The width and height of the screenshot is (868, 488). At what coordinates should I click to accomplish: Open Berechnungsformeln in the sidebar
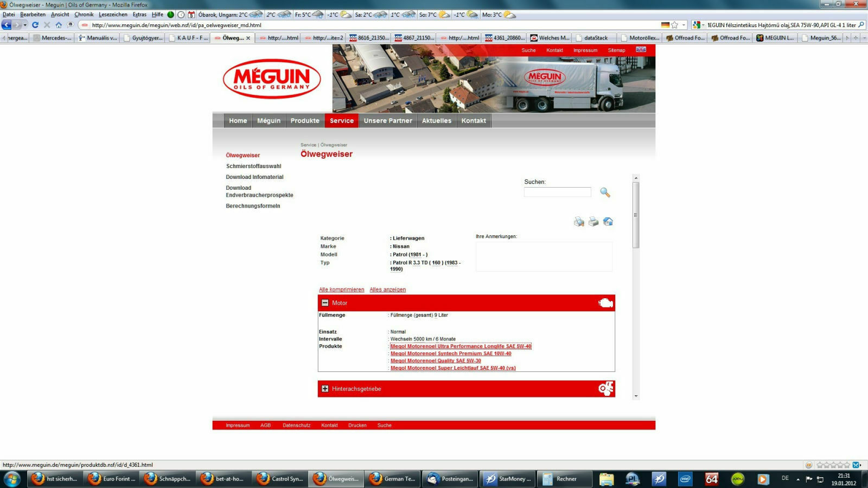pyautogui.click(x=253, y=206)
